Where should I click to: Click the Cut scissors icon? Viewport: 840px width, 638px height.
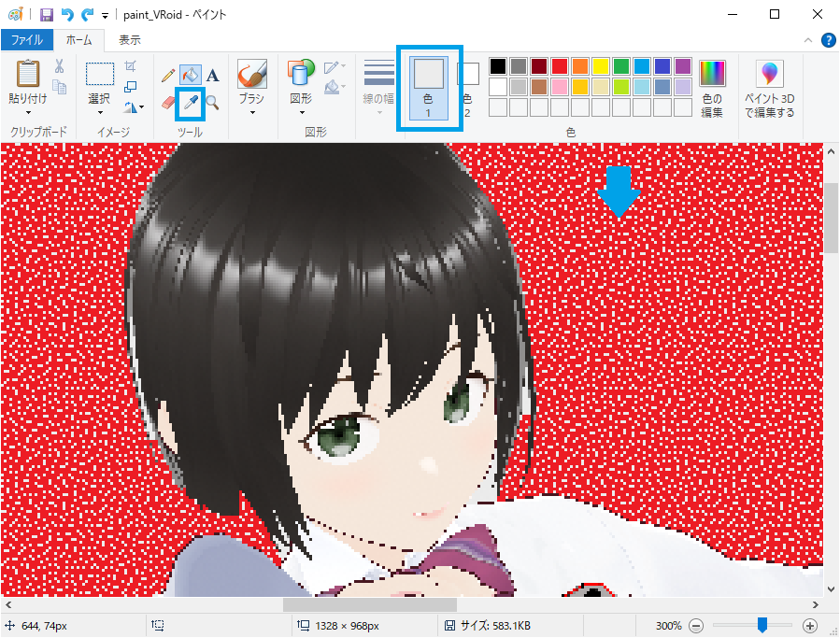click(60, 66)
